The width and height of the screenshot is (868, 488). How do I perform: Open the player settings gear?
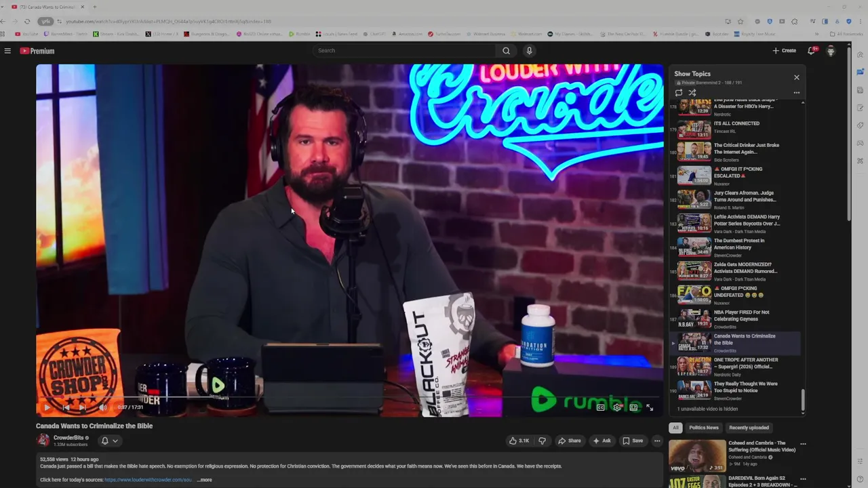[x=617, y=407]
